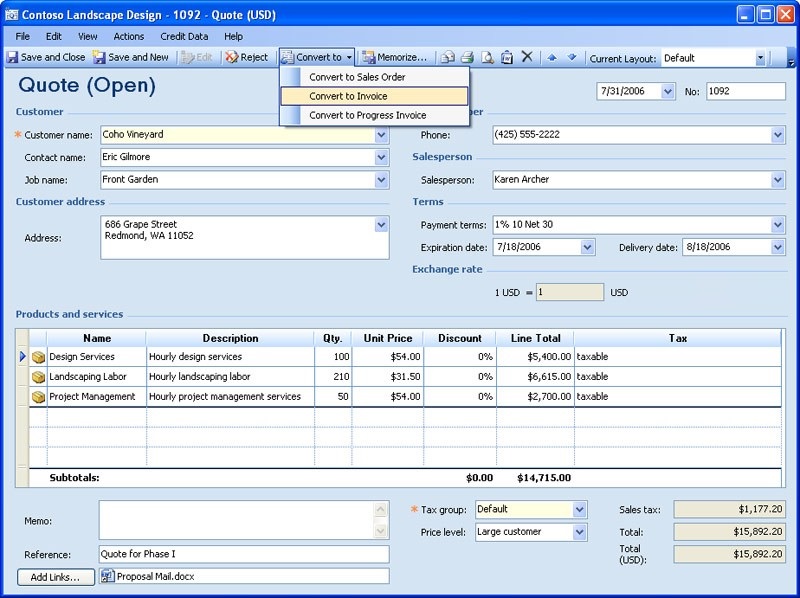Expand the Salesperson dropdown
Viewport: 800px width, 598px height.
(x=778, y=180)
